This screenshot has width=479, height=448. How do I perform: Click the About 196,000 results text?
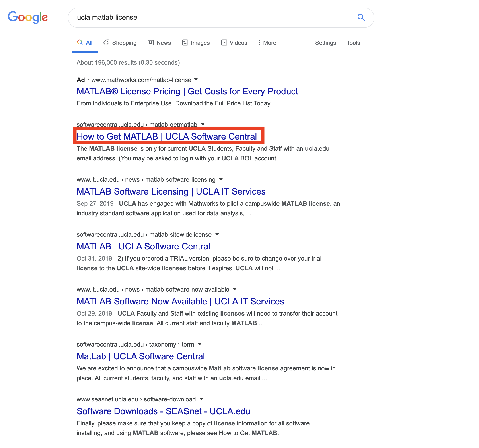[128, 63]
